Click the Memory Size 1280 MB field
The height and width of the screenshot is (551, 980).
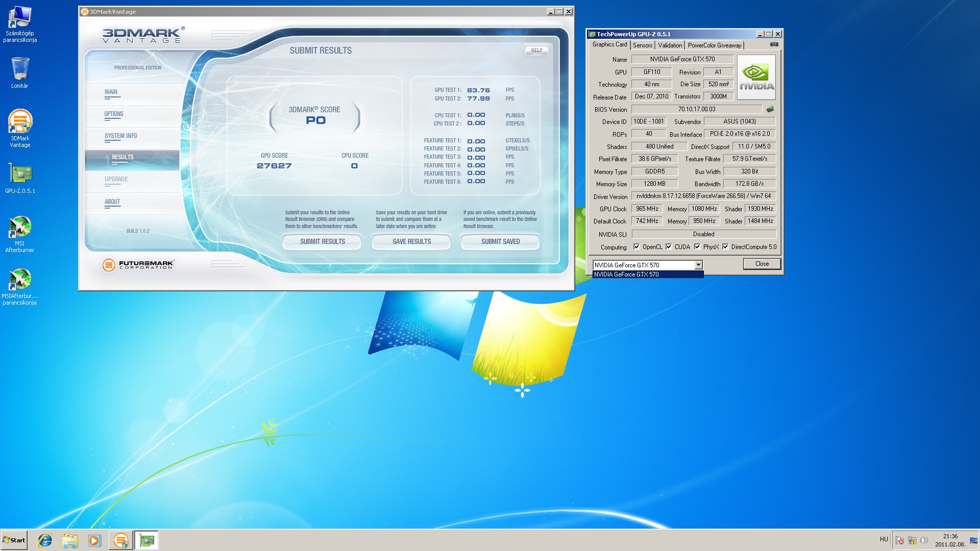tap(654, 184)
